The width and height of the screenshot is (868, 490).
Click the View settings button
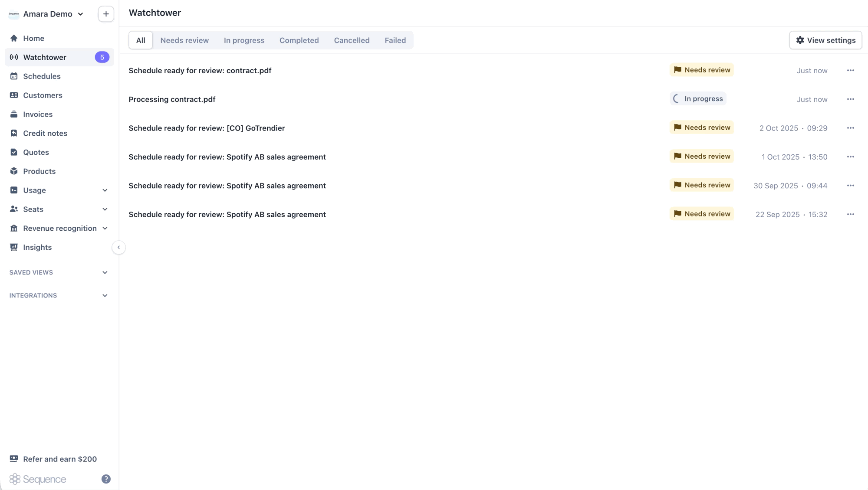click(x=825, y=40)
